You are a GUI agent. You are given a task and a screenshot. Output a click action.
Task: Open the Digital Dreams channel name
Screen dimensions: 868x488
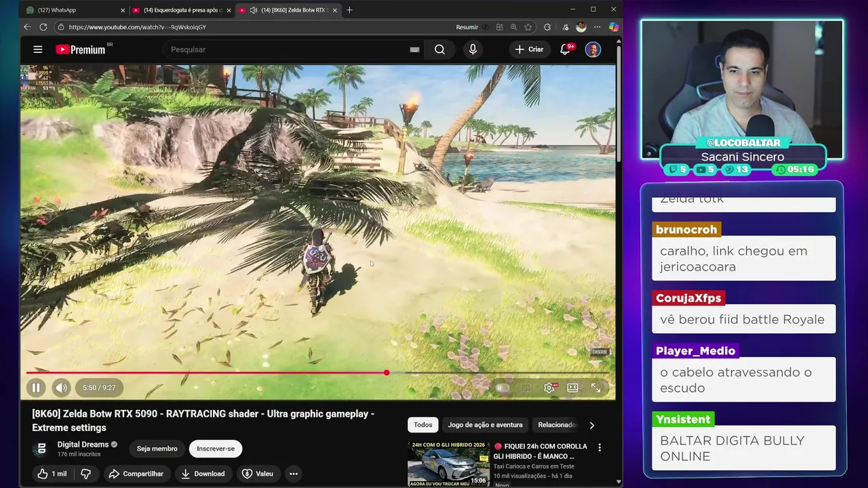point(83,445)
